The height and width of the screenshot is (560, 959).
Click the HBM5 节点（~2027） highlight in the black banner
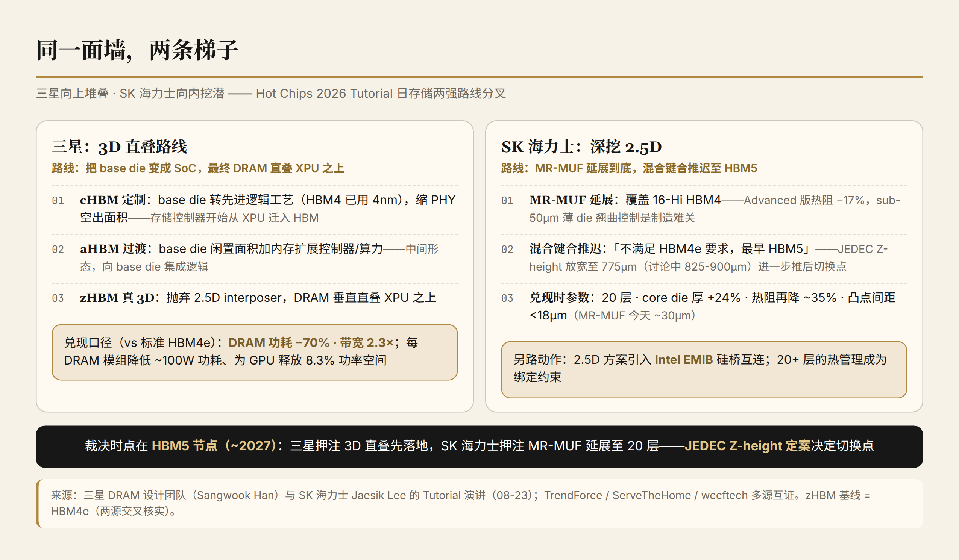pyautogui.click(x=214, y=445)
